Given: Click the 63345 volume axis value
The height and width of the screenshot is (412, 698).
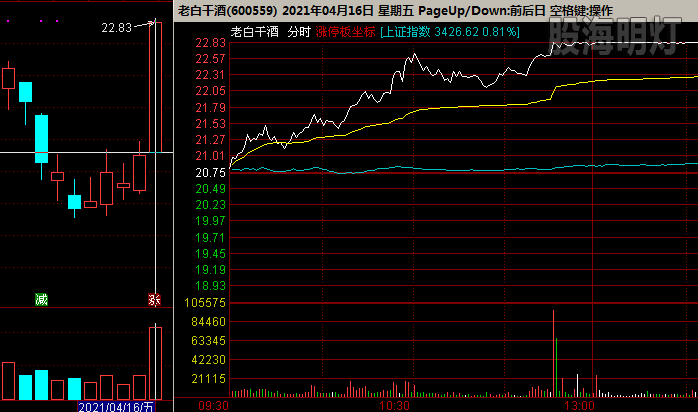Looking at the screenshot, I should pos(208,341).
